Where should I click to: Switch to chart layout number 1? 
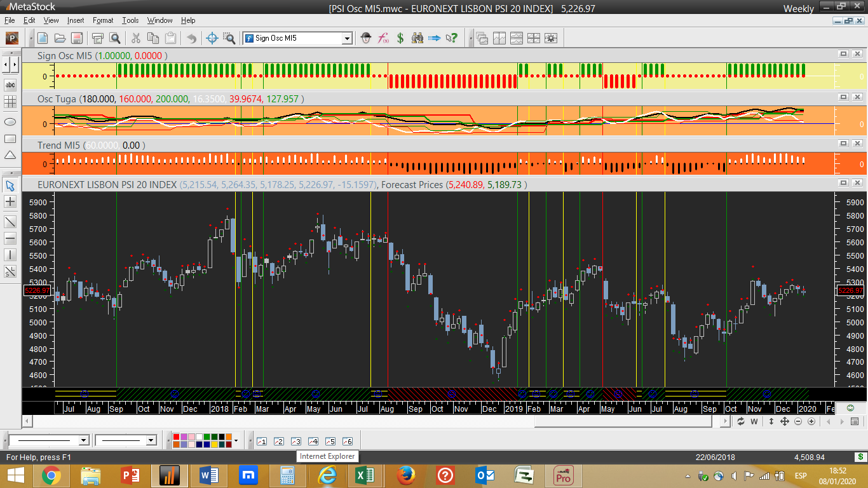click(261, 441)
